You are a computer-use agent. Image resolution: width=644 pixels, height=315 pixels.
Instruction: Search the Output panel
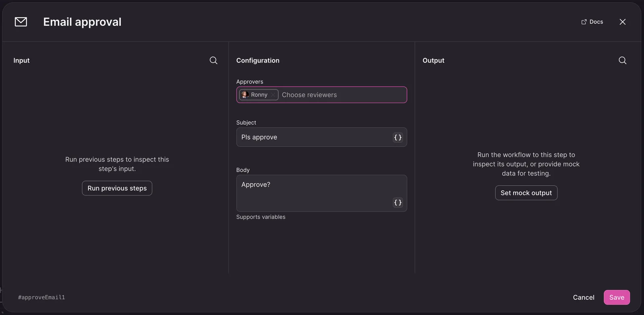pos(623,60)
